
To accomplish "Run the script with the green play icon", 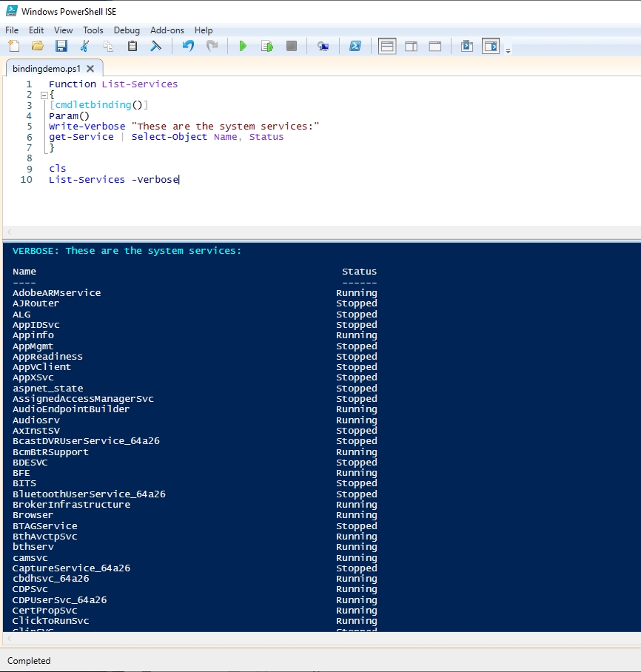I will coord(243,46).
